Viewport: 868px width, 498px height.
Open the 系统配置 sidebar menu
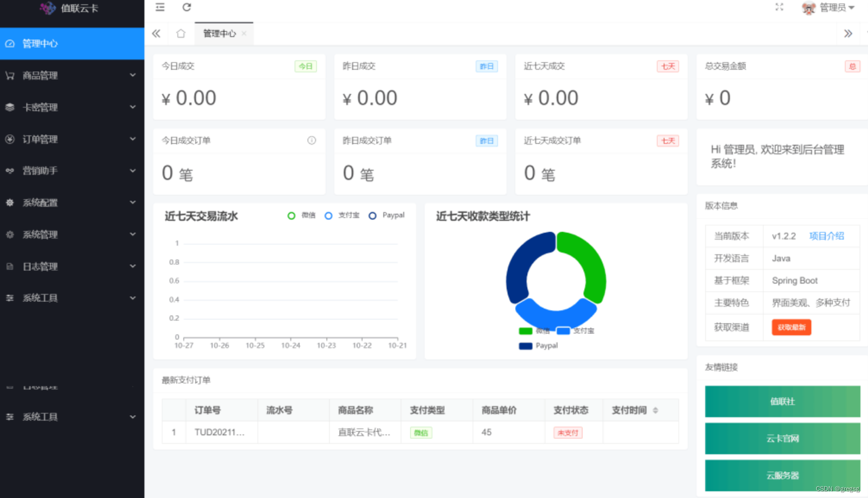pos(72,203)
